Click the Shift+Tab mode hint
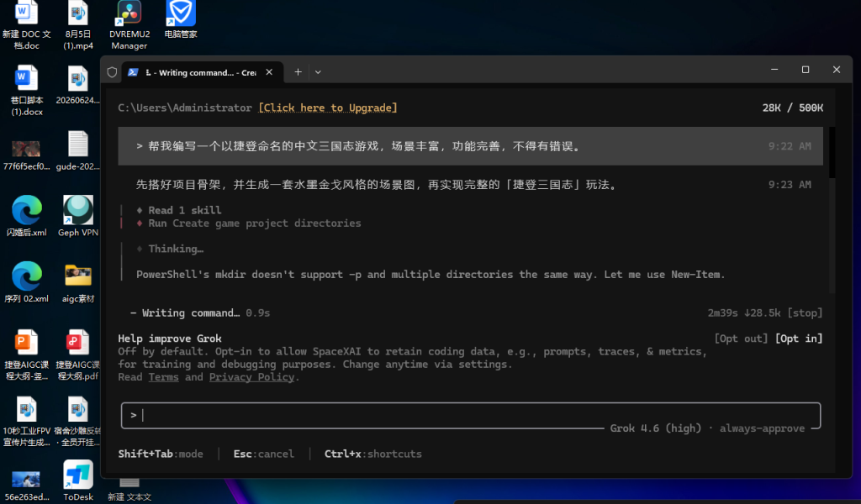Screen dimensions: 861x504 coord(161,454)
